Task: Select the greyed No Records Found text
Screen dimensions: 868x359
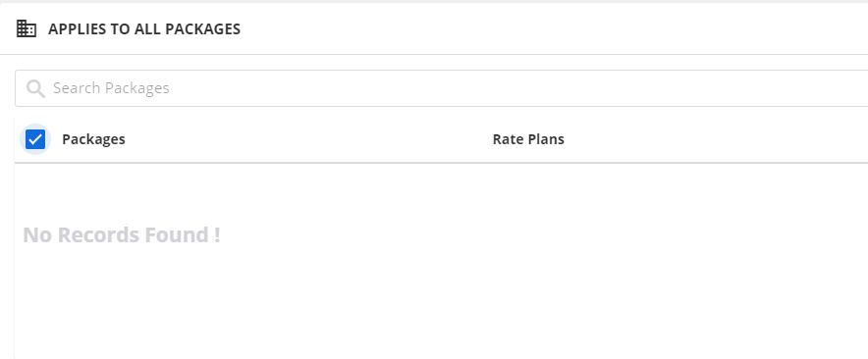Action: coord(122,234)
